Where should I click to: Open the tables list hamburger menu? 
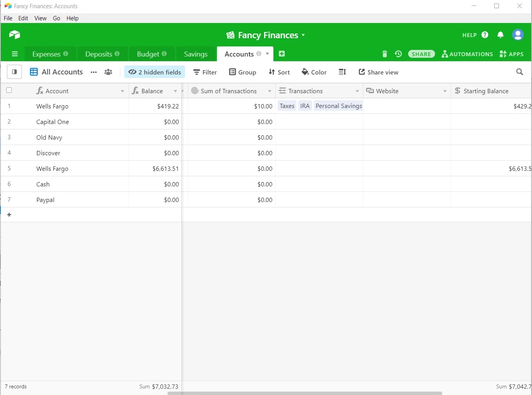click(x=15, y=54)
